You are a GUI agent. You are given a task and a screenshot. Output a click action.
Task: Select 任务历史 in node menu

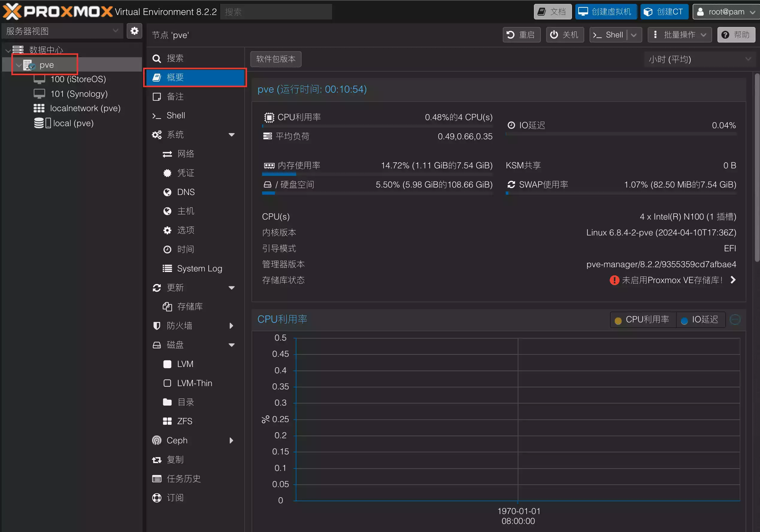[x=183, y=478]
